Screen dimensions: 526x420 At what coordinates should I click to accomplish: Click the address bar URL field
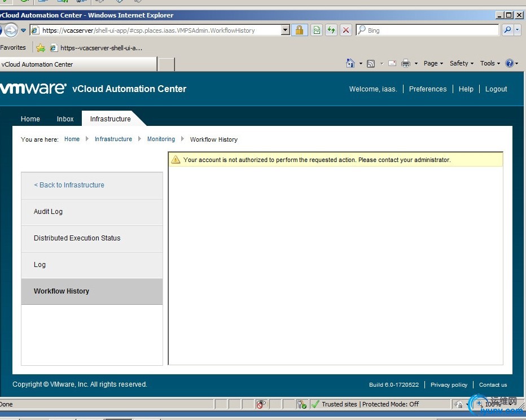pyautogui.click(x=155, y=30)
